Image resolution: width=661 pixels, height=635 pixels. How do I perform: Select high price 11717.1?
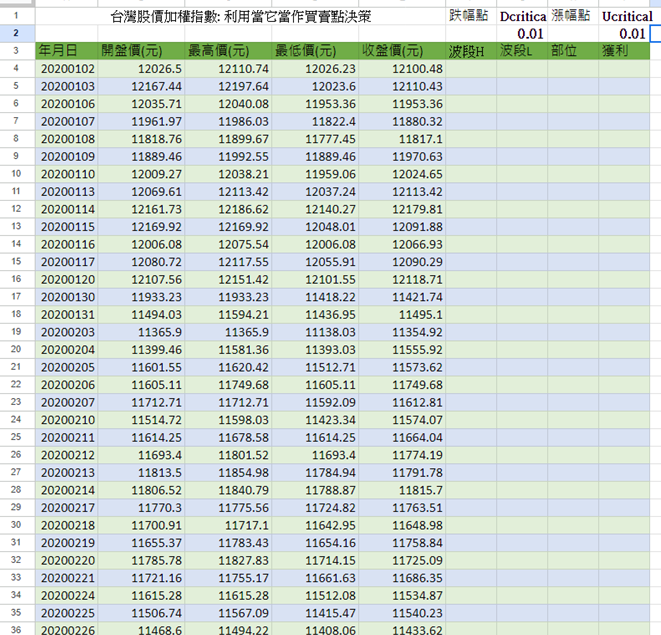pos(228,525)
